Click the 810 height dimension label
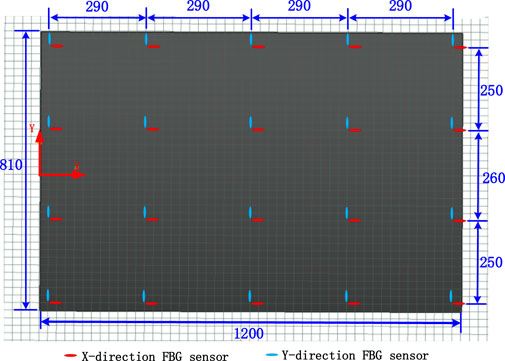This screenshot has height=361, width=505. coord(11,165)
